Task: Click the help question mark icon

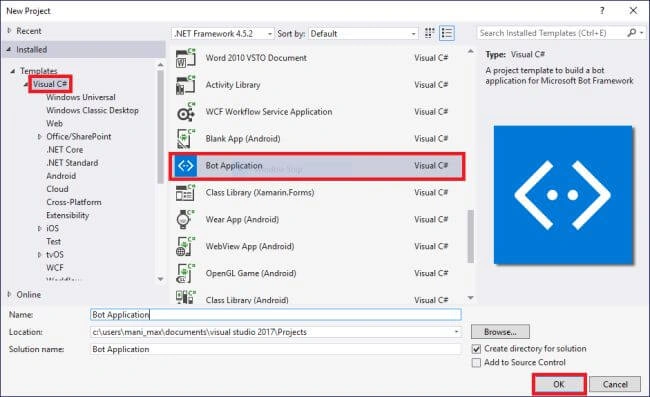Action: [602, 11]
